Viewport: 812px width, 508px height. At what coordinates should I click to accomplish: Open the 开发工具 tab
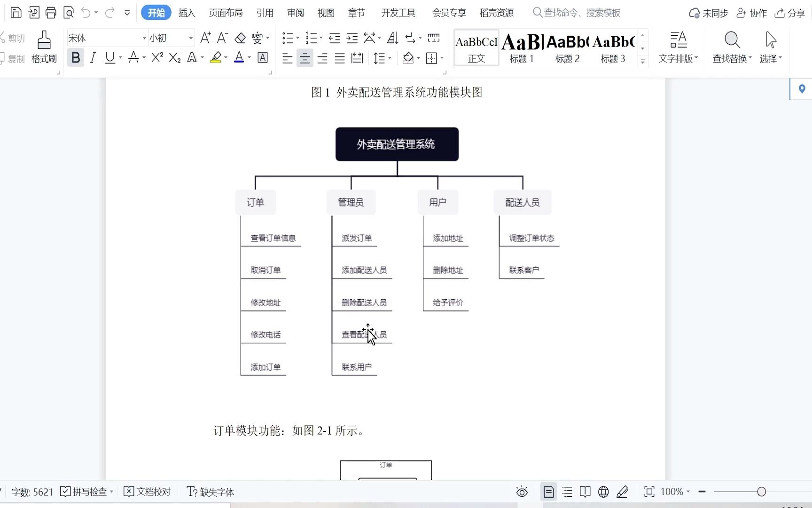coord(398,13)
